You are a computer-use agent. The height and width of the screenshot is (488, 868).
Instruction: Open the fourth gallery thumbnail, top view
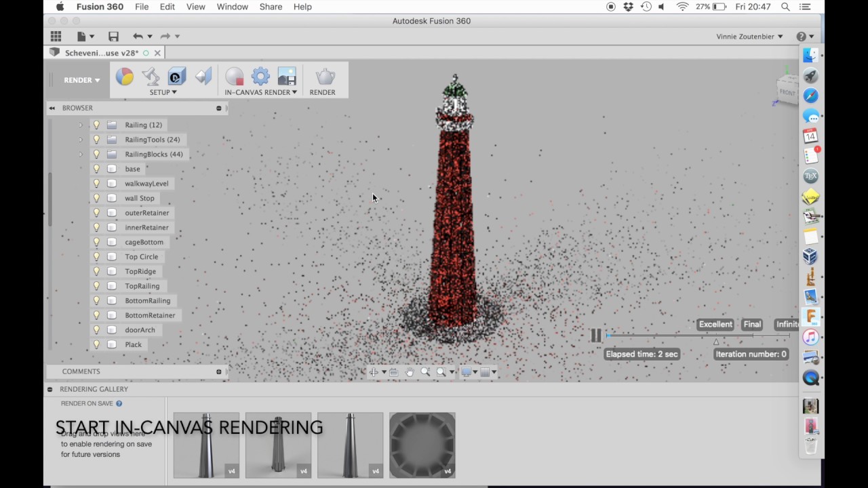422,445
